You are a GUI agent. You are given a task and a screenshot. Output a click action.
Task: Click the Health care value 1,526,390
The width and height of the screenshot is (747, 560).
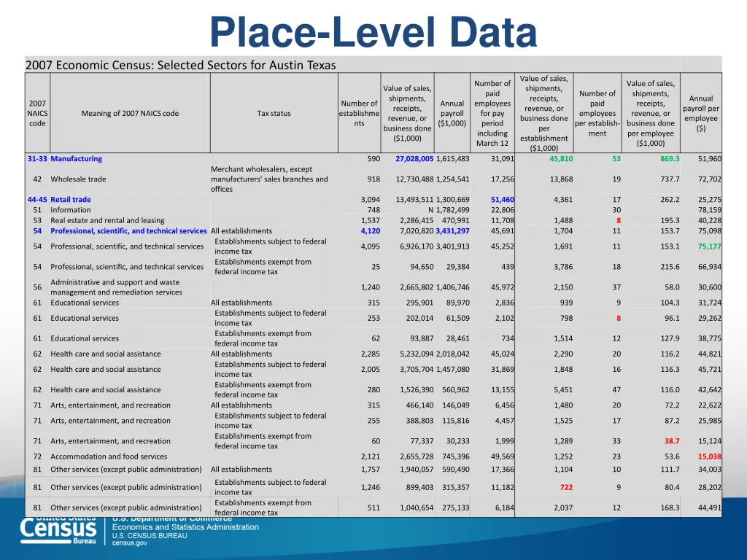417,389
